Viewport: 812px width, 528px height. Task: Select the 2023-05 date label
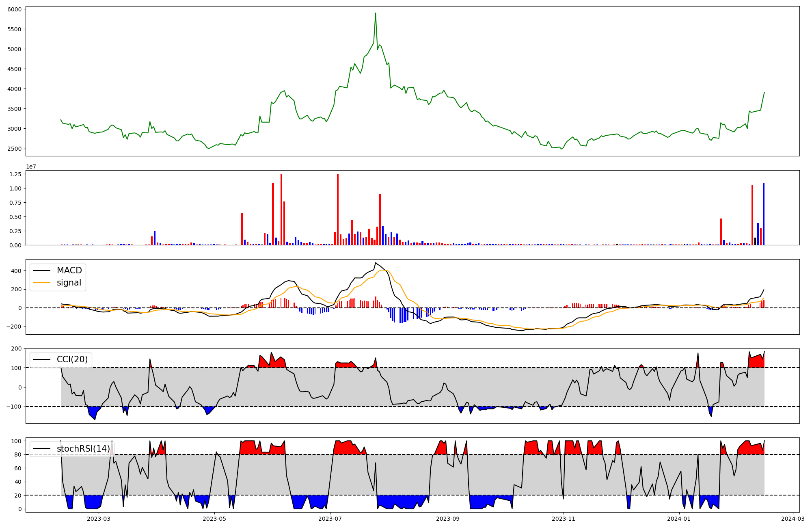pyautogui.click(x=214, y=519)
